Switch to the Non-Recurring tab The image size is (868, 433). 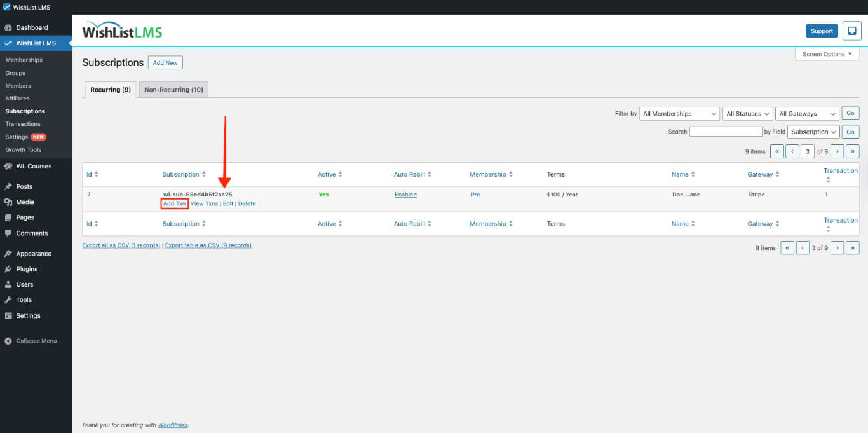coord(173,89)
